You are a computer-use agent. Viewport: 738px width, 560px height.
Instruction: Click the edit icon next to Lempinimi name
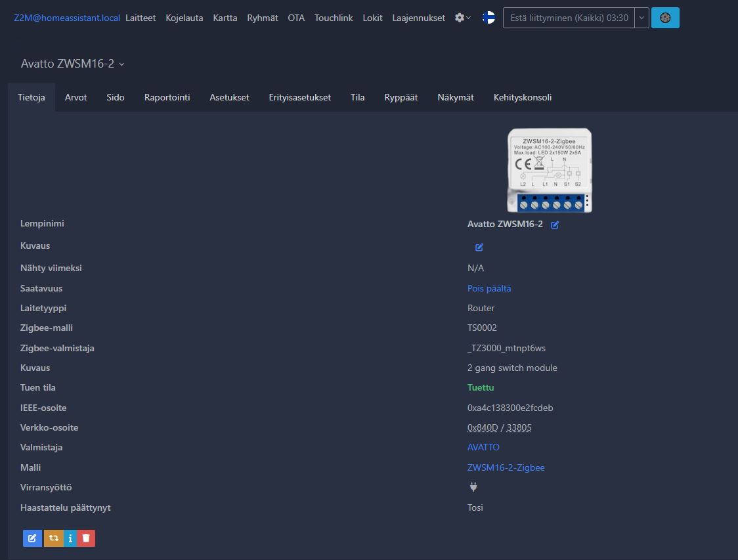pos(555,225)
